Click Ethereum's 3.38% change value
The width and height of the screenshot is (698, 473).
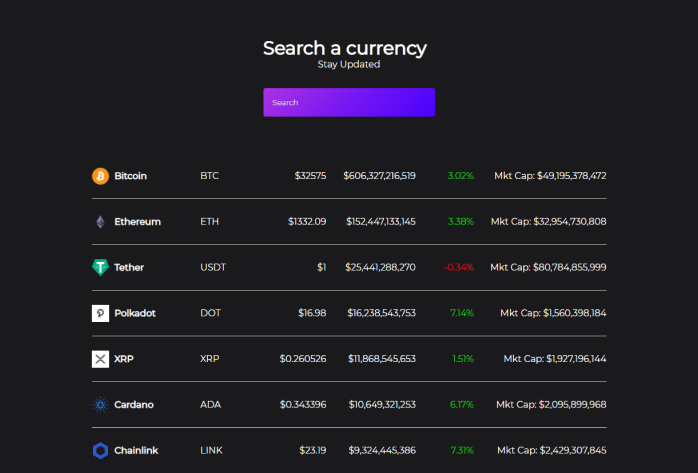[x=460, y=222]
